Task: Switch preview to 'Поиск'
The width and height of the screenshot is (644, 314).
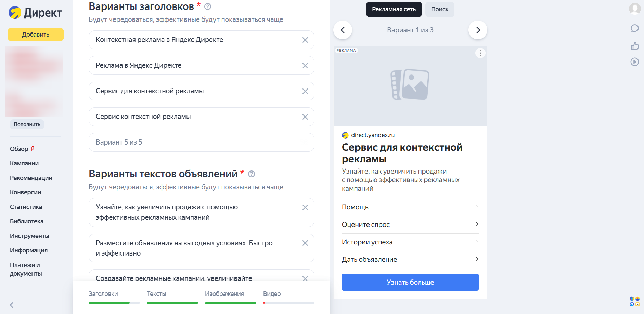Action: click(440, 9)
